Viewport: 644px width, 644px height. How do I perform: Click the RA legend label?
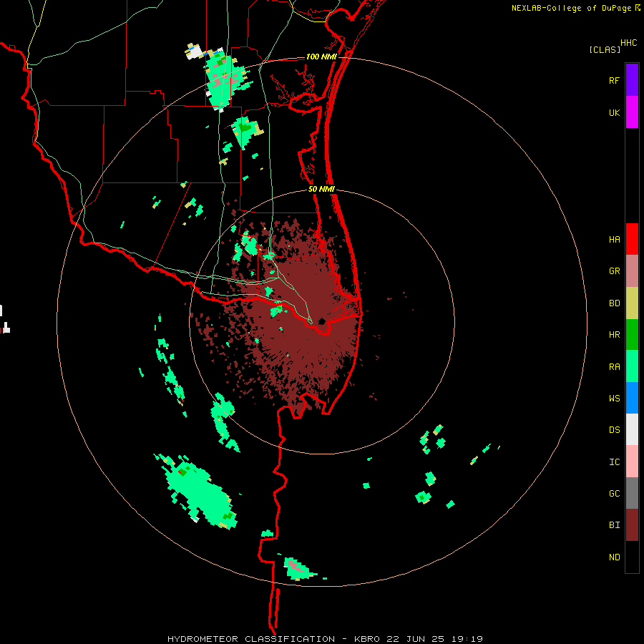point(614,367)
